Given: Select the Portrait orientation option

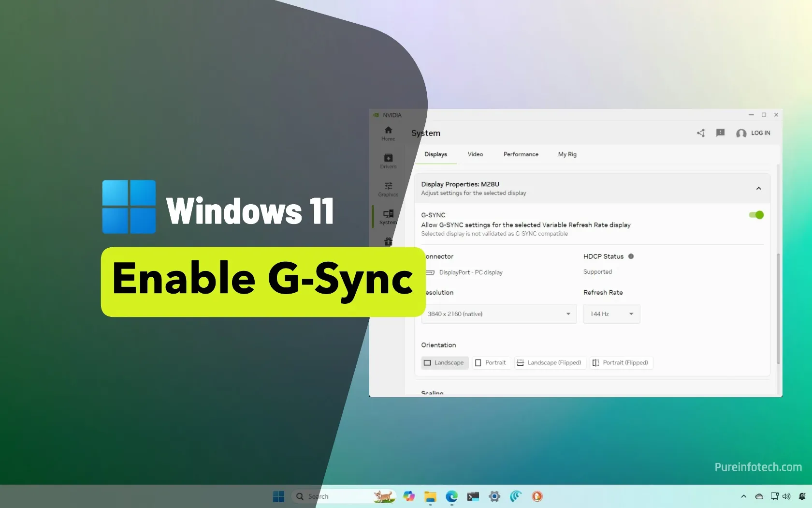Looking at the screenshot, I should (x=491, y=362).
